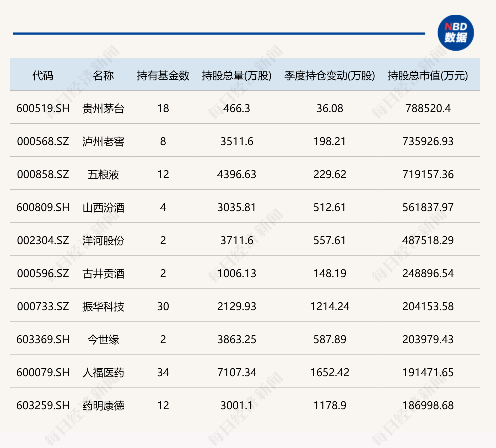
Task: Select the name 泸州老窖
Action: click(103, 141)
